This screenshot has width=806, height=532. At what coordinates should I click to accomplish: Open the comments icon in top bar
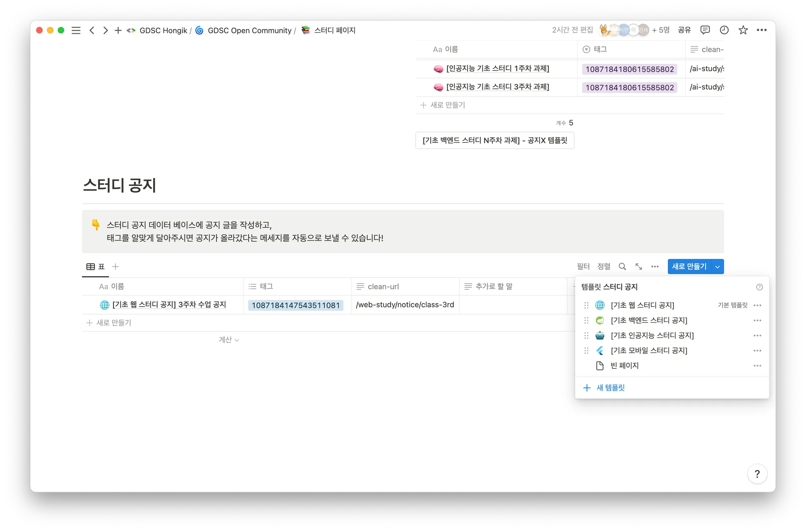[705, 30]
